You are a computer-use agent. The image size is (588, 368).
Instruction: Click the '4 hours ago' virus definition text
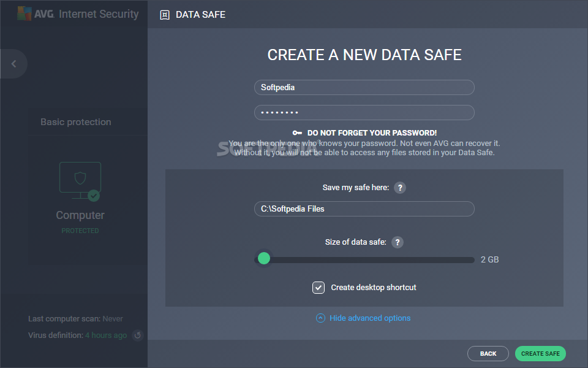106,335
